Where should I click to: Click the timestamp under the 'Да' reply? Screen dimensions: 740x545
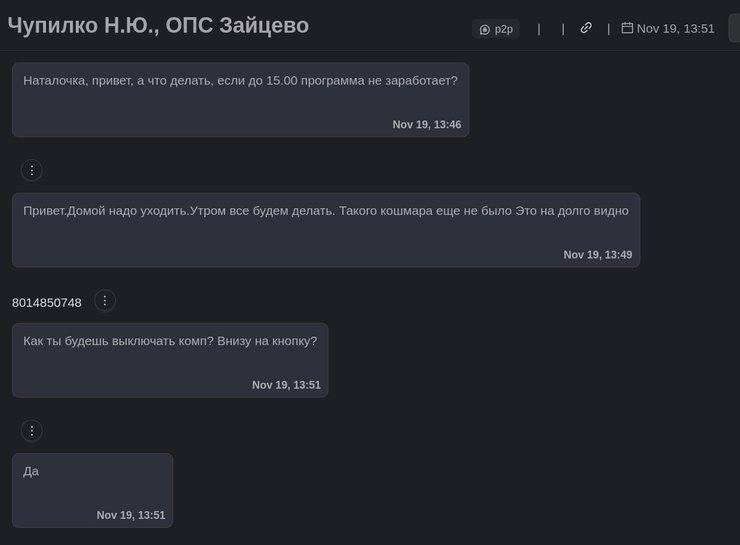131,515
